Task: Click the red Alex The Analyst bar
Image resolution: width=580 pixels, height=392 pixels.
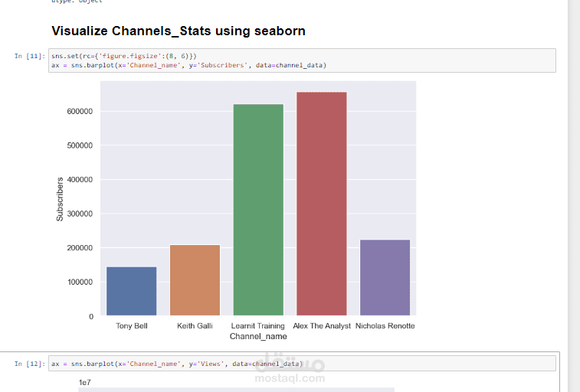Action: pyautogui.click(x=322, y=204)
